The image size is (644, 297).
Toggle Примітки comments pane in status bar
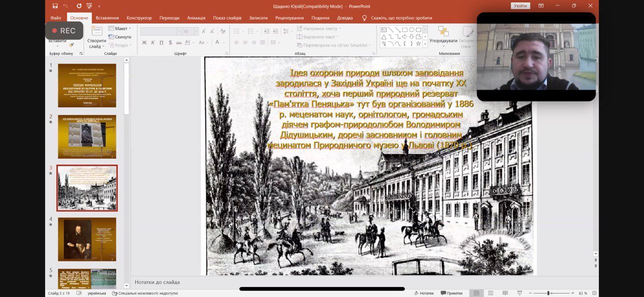coord(451,293)
